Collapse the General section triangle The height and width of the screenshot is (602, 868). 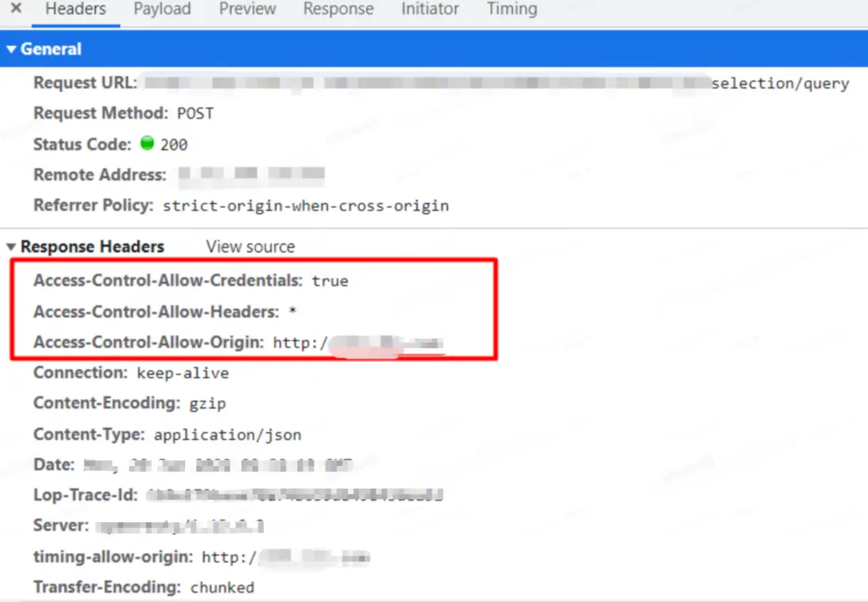11,49
